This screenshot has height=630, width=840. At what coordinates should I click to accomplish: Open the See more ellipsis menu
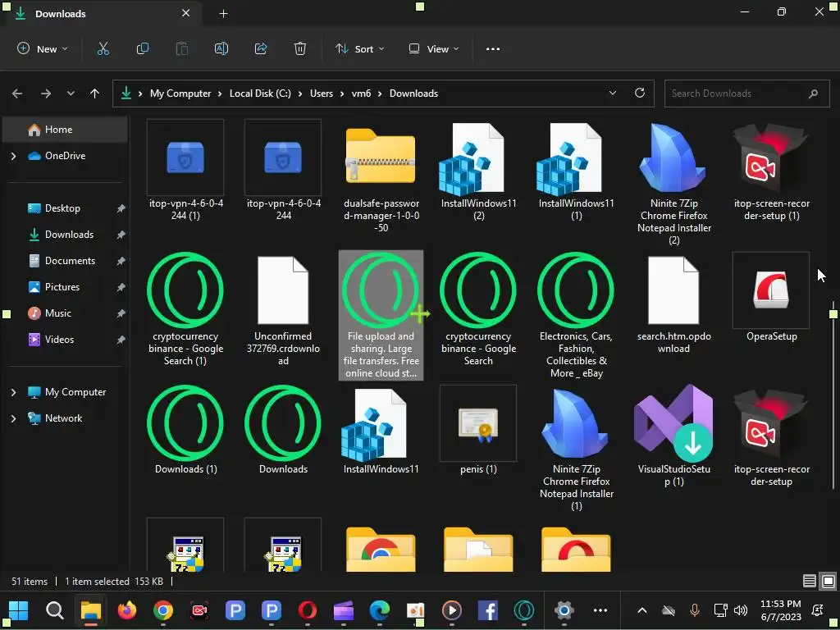pos(493,48)
